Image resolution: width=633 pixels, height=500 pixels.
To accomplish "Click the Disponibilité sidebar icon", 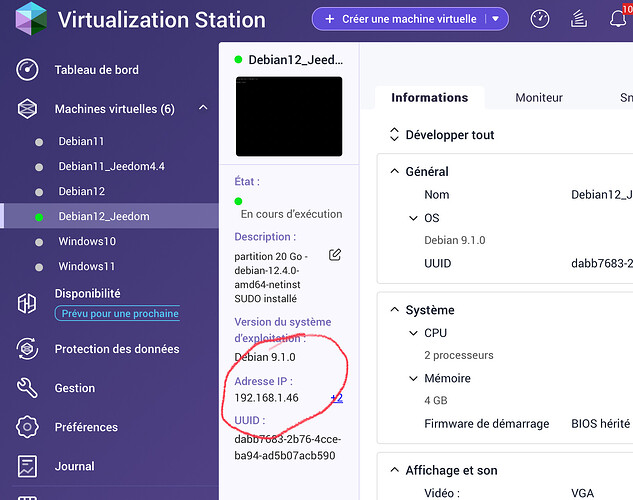I will pyautogui.click(x=28, y=302).
